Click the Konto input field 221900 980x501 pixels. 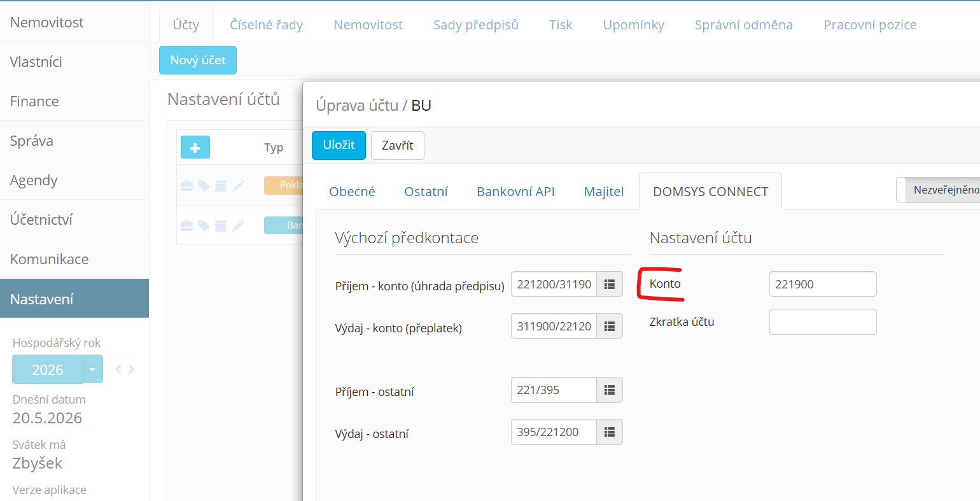tap(823, 284)
